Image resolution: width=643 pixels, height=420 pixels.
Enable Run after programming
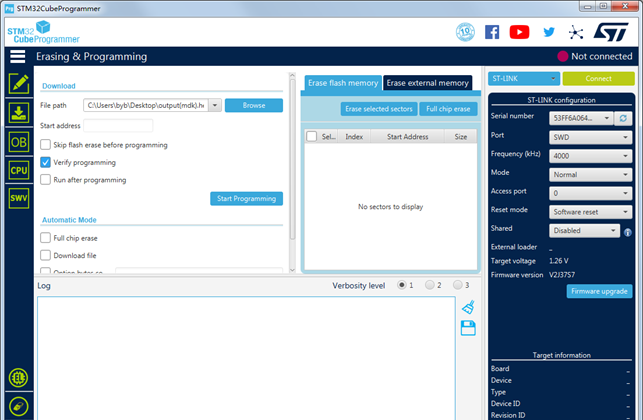(46, 180)
